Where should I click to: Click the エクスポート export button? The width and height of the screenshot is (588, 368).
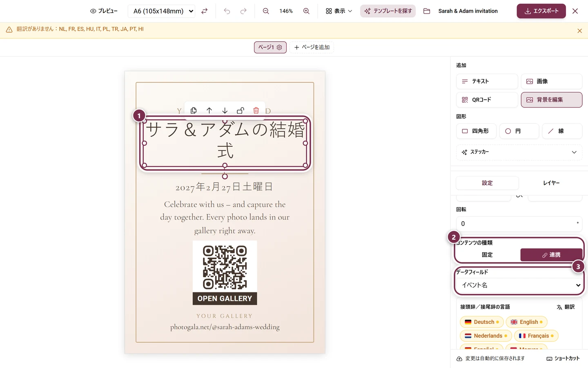[541, 11]
